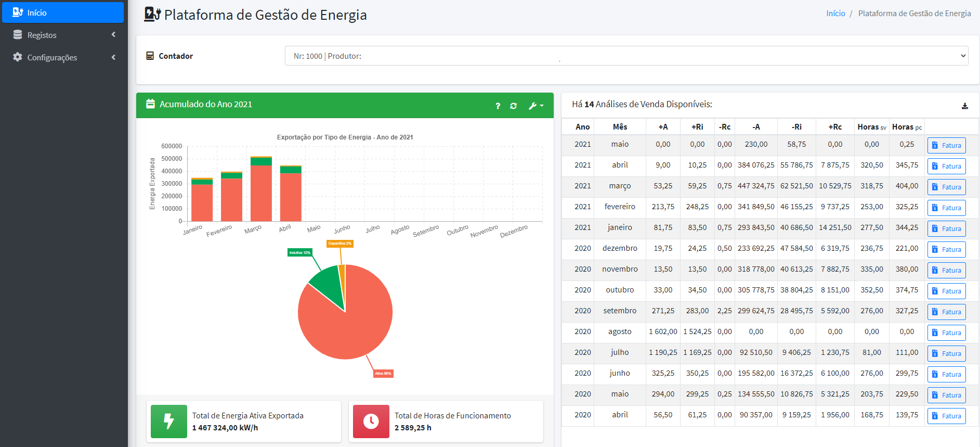Open the Contador selection dropdown
Viewport: 980px width, 447px height.
626,56
